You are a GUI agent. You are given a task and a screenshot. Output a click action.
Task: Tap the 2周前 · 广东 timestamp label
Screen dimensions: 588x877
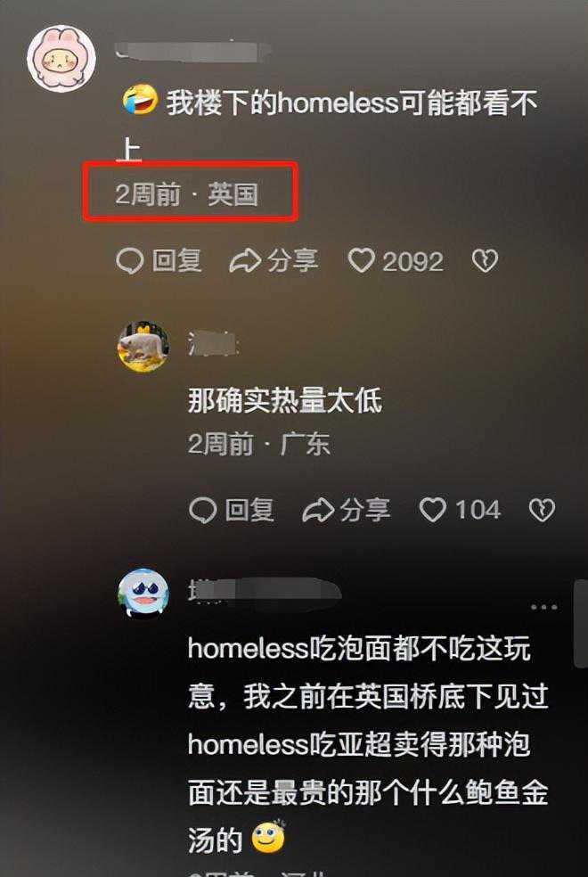259,444
